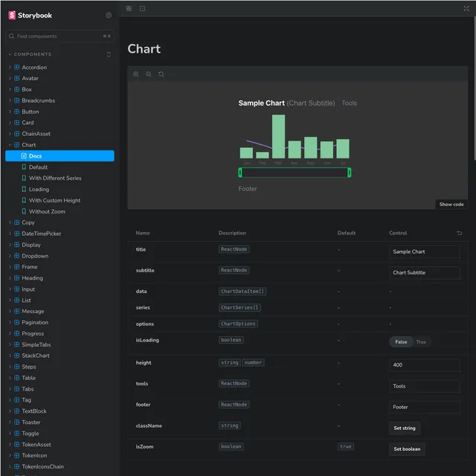Click the Loading story bookmark icon
This screenshot has height=476, width=476.
pyautogui.click(x=24, y=189)
